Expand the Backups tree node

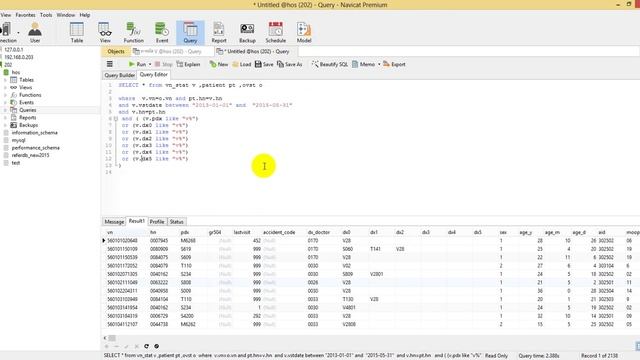coord(6,125)
